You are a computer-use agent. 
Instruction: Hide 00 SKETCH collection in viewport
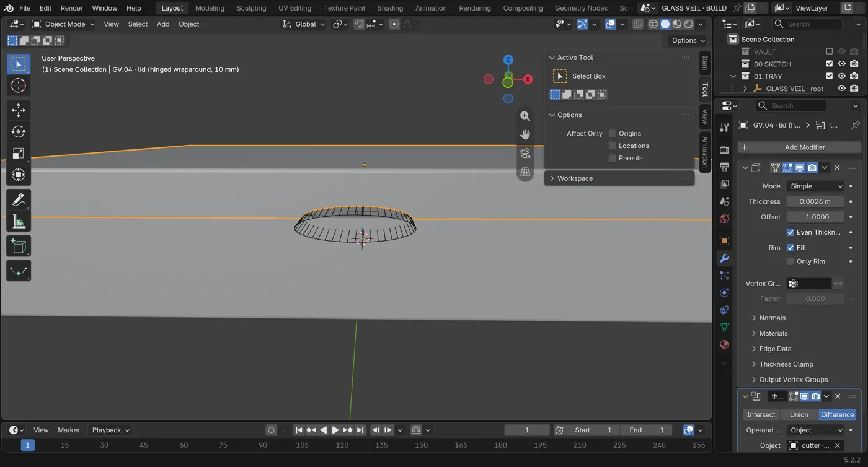(x=842, y=64)
